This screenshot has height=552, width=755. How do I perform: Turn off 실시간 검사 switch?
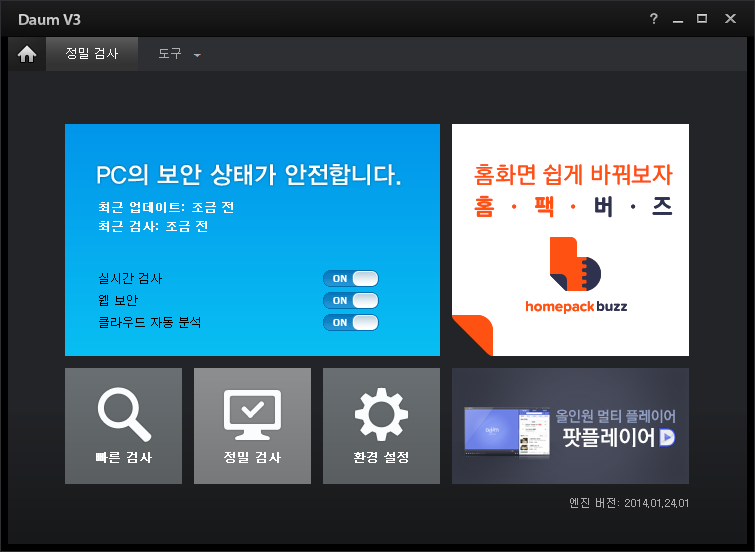(x=351, y=278)
